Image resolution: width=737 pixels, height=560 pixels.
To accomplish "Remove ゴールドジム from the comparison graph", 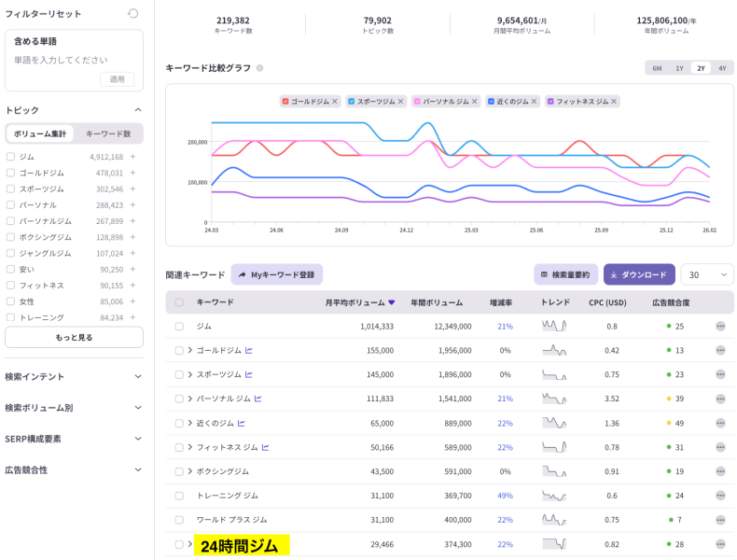I will coord(335,101).
